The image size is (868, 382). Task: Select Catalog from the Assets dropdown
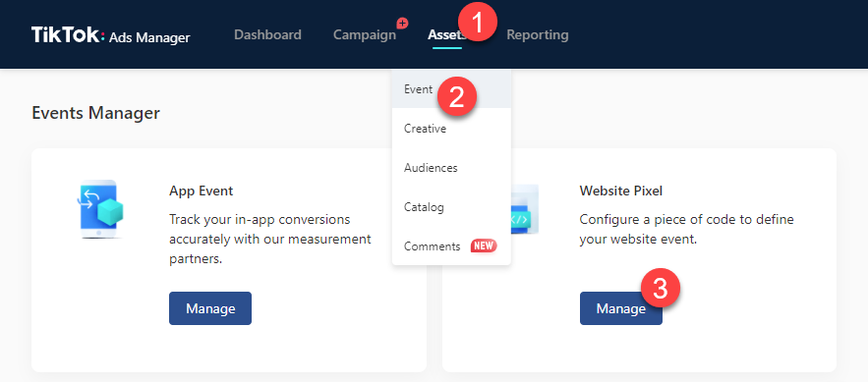point(451,207)
